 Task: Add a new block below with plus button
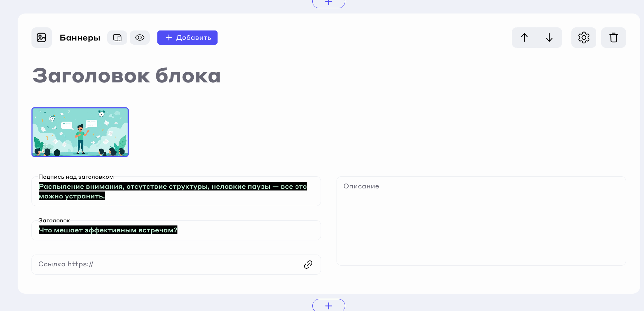coord(329,305)
